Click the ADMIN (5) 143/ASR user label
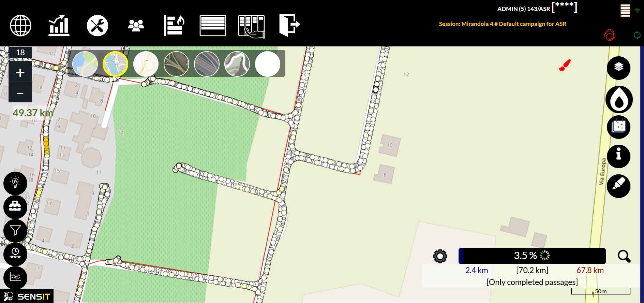 coord(524,9)
